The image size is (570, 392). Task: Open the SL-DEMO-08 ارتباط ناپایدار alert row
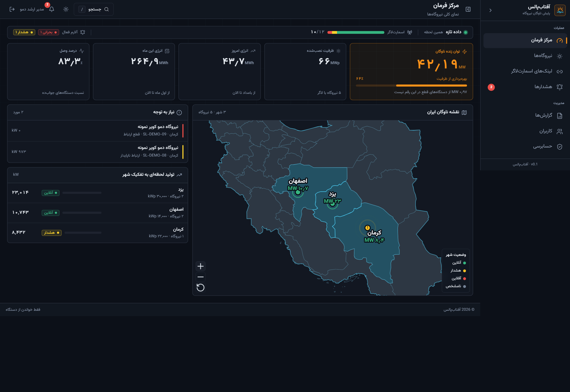point(98,152)
